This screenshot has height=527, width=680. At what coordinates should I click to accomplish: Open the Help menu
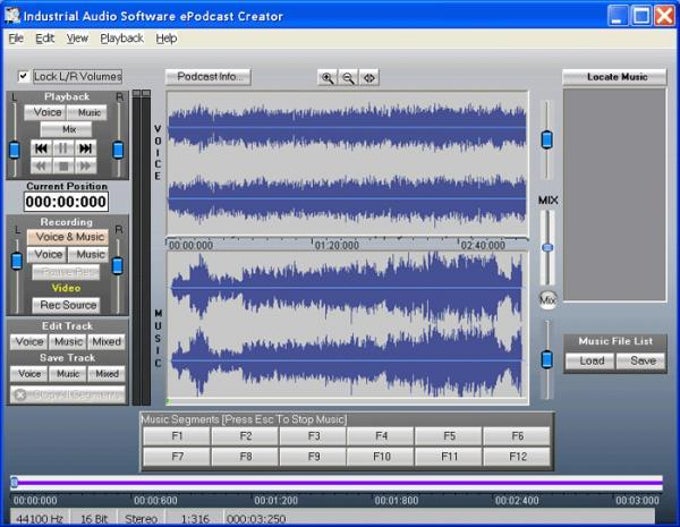167,39
